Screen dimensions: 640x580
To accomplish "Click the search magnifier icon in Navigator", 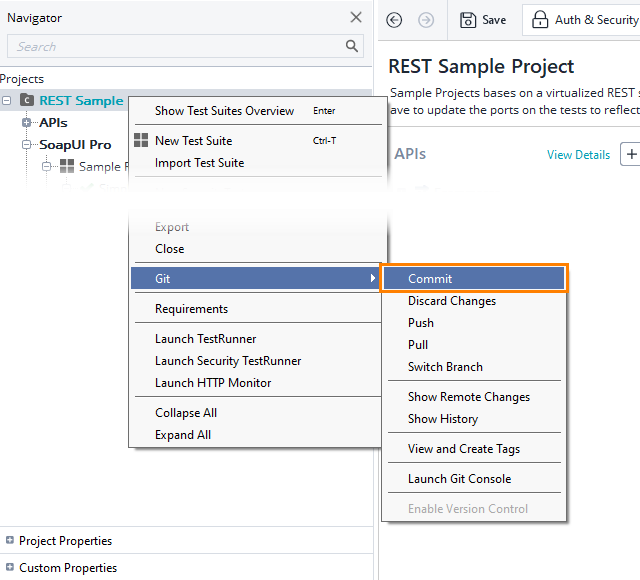I will click(x=351, y=46).
